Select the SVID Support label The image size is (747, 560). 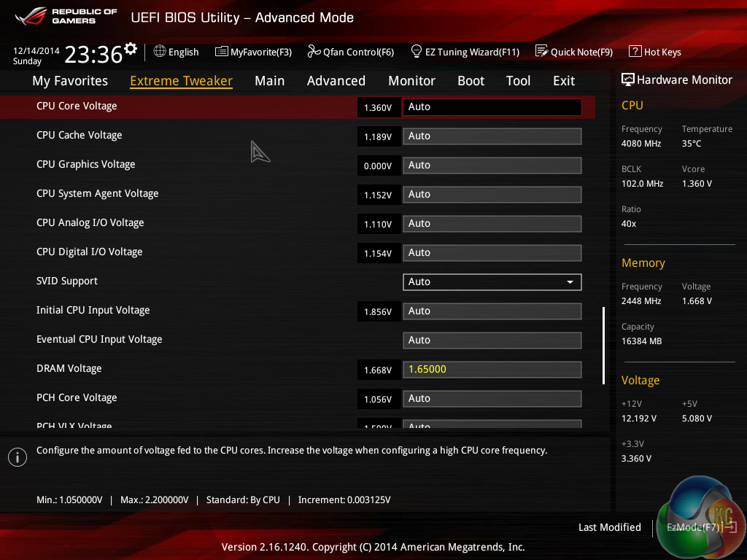point(66,281)
